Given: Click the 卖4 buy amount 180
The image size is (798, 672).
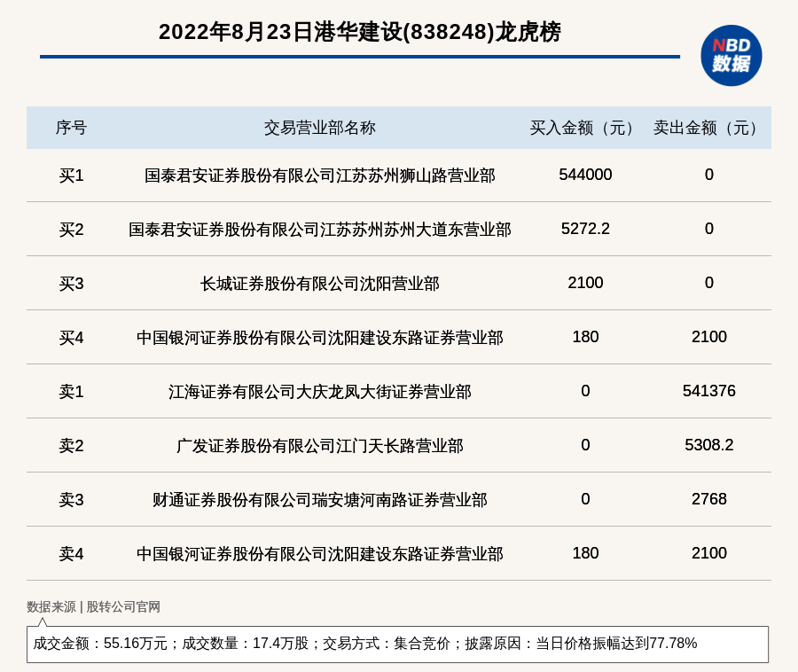Looking at the screenshot, I should (585, 553).
